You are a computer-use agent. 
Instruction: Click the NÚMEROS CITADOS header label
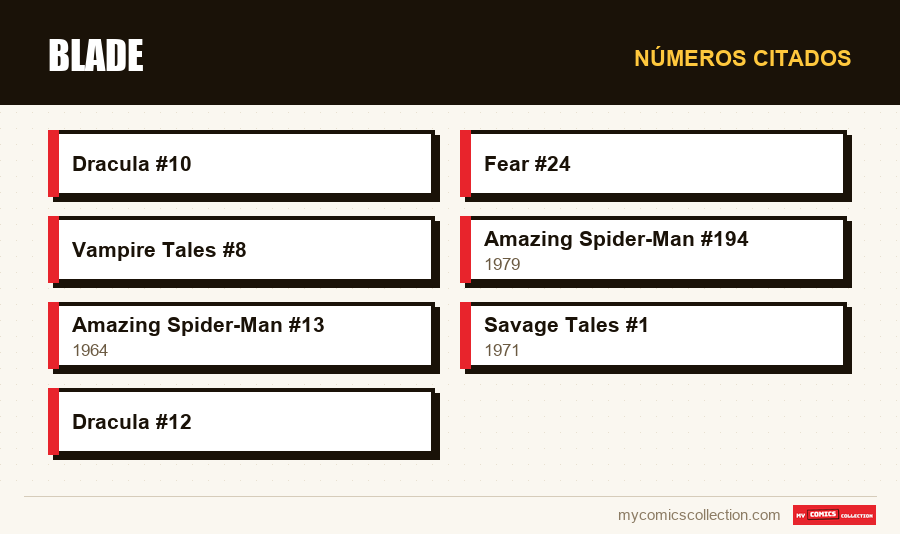point(742,58)
